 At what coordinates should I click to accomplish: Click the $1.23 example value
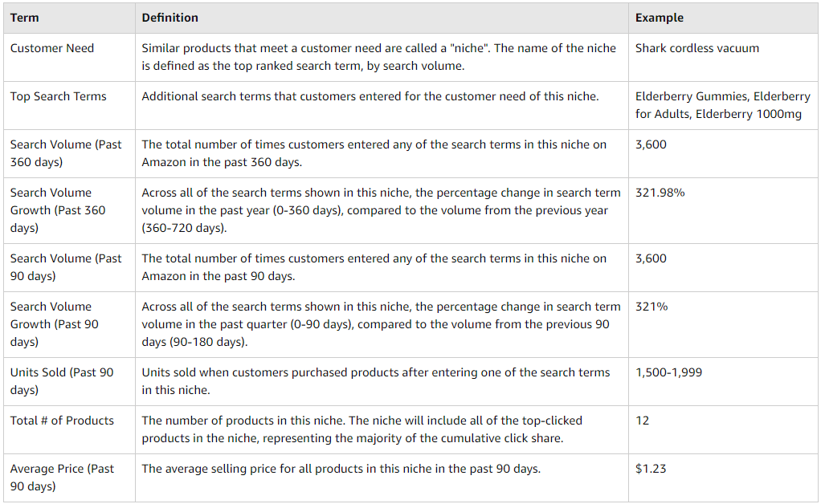tap(651, 469)
